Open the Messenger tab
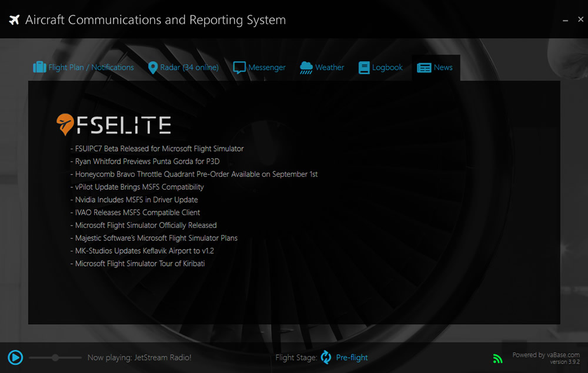 (259, 68)
